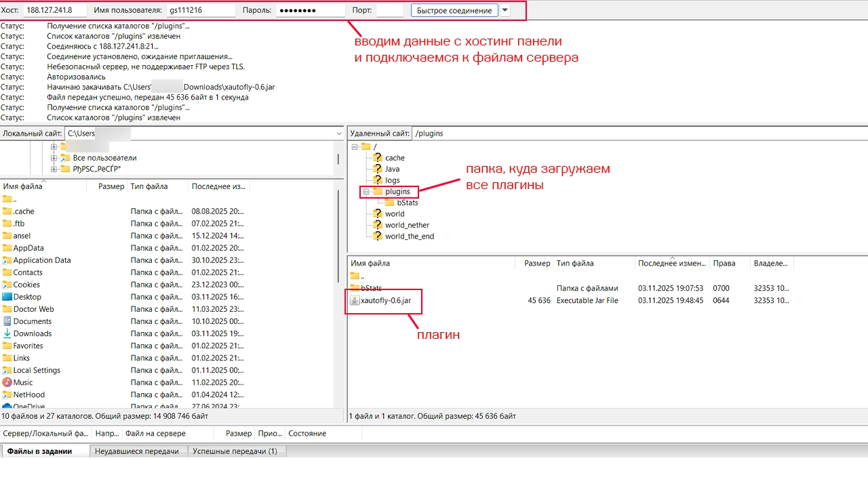Viewport: 868px width, 488px height.
Task: Open the local site path dropdown
Action: tap(339, 134)
